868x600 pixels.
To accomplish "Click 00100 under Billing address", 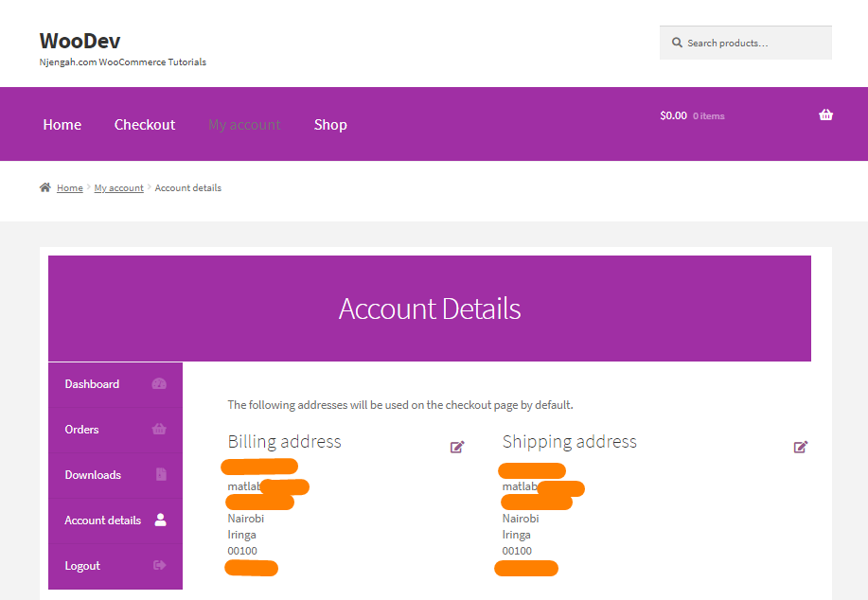I will coord(242,552).
